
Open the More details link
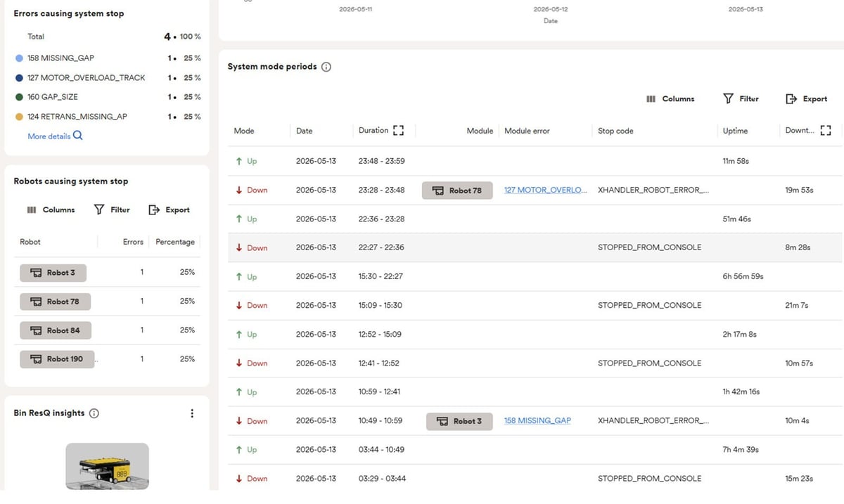click(49, 136)
